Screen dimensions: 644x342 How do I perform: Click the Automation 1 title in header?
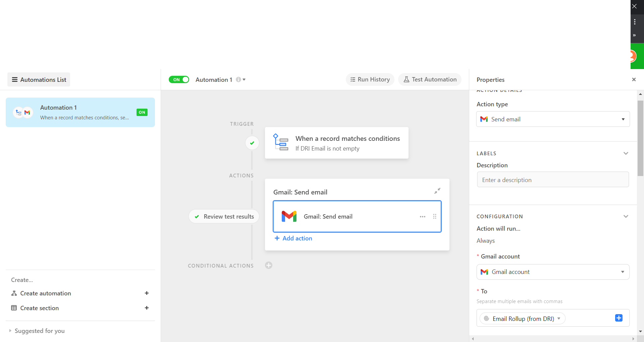click(x=214, y=79)
